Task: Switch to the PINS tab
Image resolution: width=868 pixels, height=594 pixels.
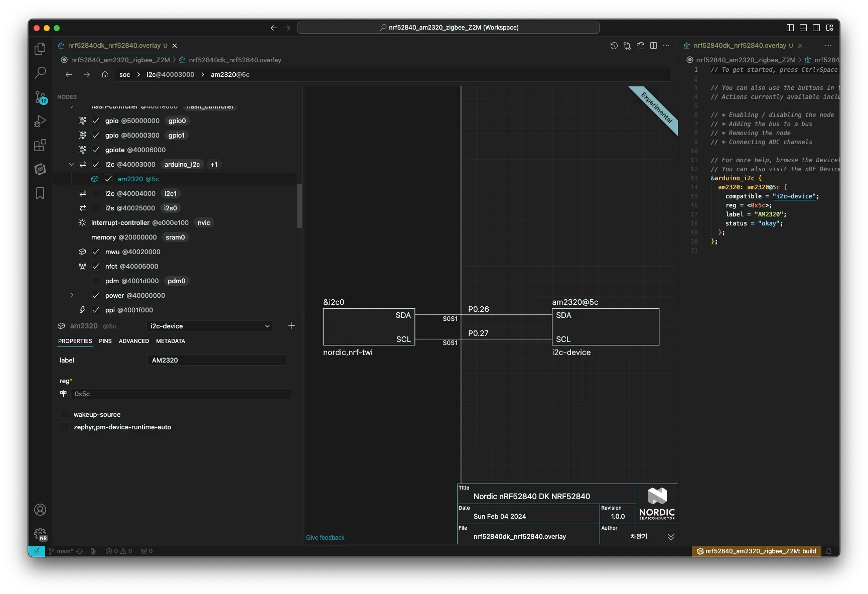Action: pyautogui.click(x=105, y=341)
